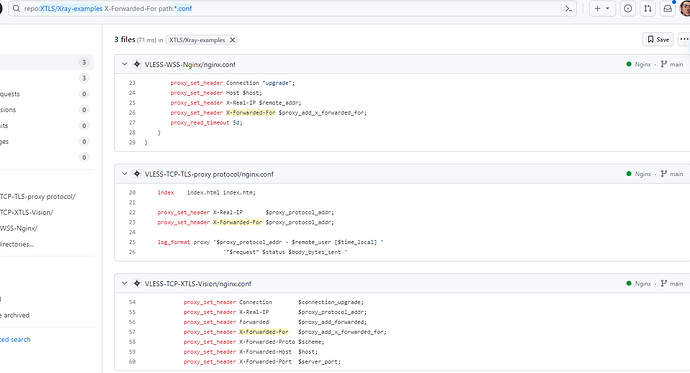Click Nginx language dot on VLESS-WSS-Nginx result

[x=629, y=64]
